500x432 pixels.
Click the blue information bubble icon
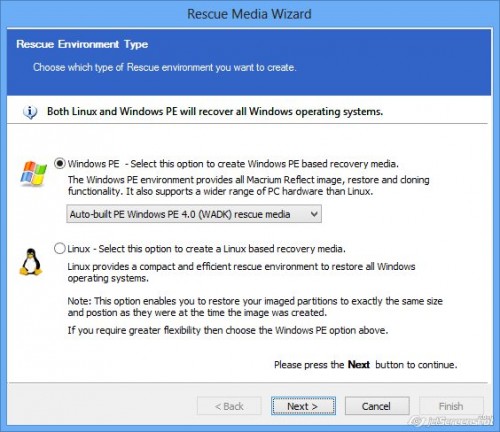30,112
